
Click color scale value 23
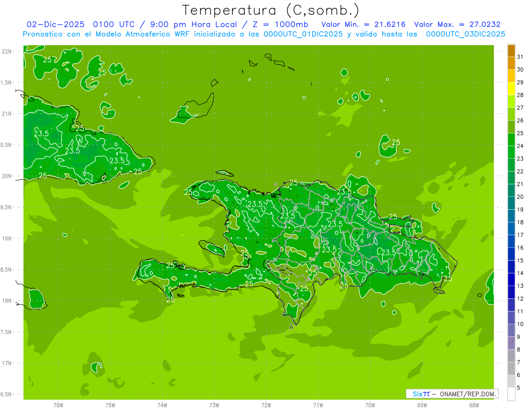pyautogui.click(x=520, y=159)
